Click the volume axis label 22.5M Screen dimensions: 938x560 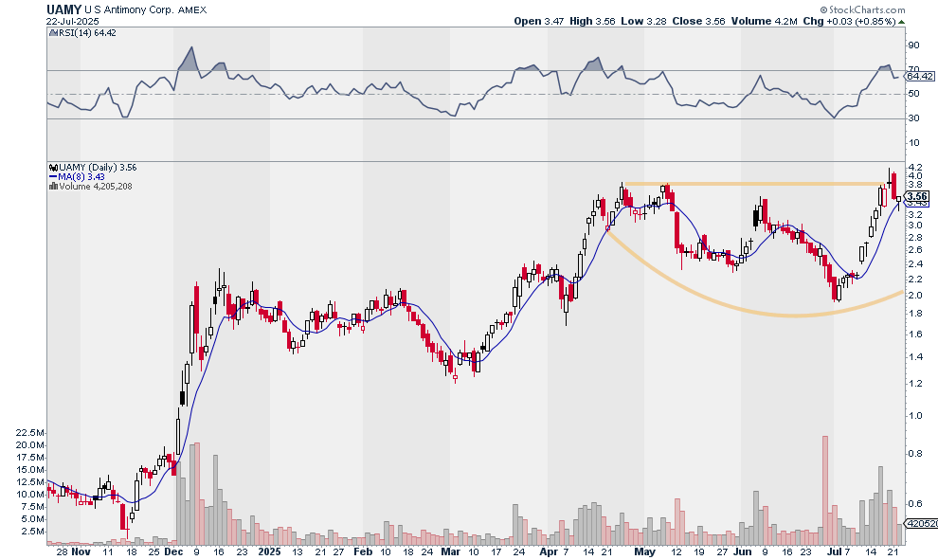(30, 433)
